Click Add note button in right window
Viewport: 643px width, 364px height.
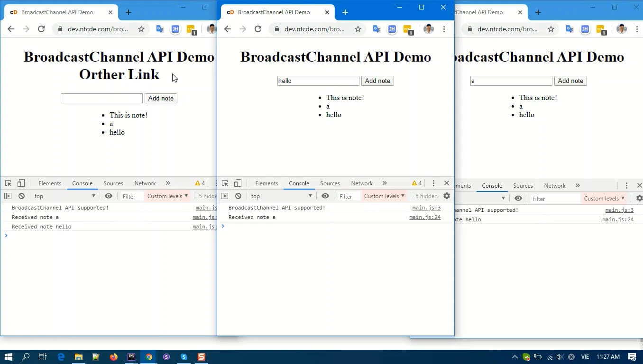point(570,81)
